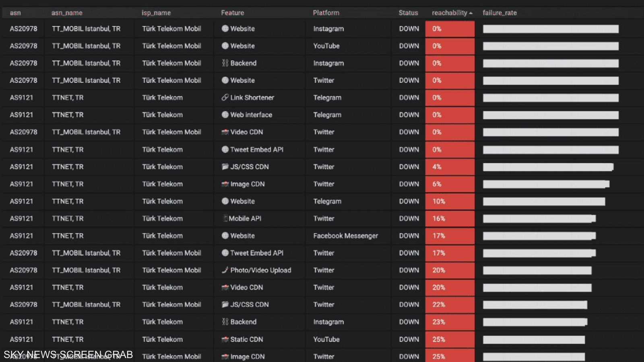Click Image CDN icon in the 6% row
Viewport: 644px width, 362px height.
click(225, 184)
